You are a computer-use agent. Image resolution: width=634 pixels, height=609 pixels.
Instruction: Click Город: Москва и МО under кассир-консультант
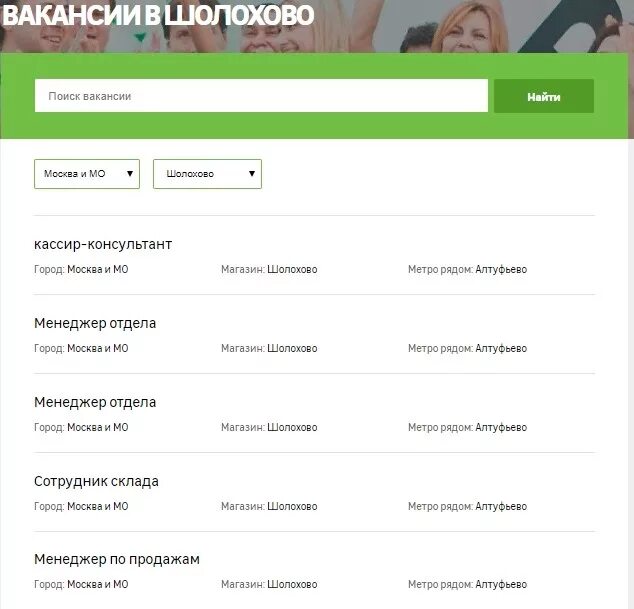pyautogui.click(x=81, y=269)
